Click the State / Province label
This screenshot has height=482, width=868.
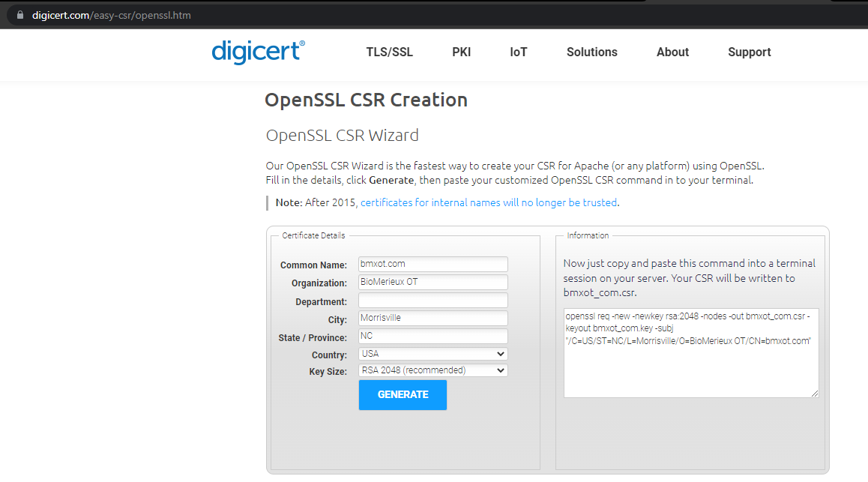tap(313, 337)
